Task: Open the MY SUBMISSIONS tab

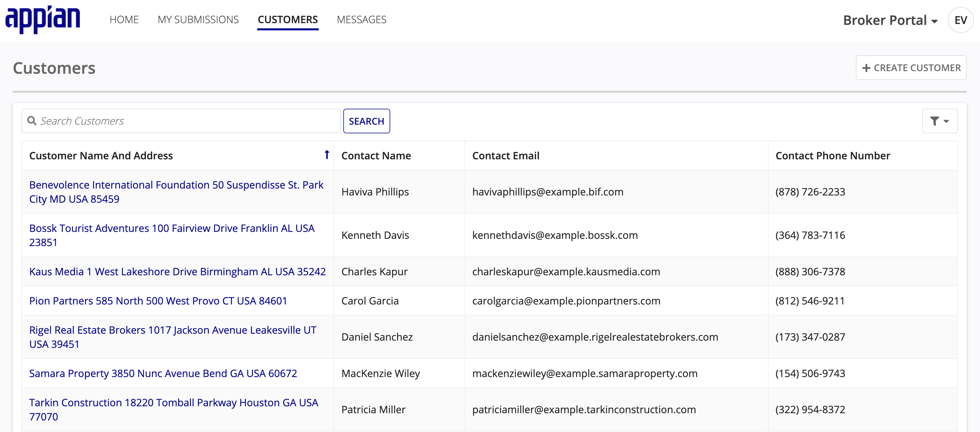Action: coord(198,19)
